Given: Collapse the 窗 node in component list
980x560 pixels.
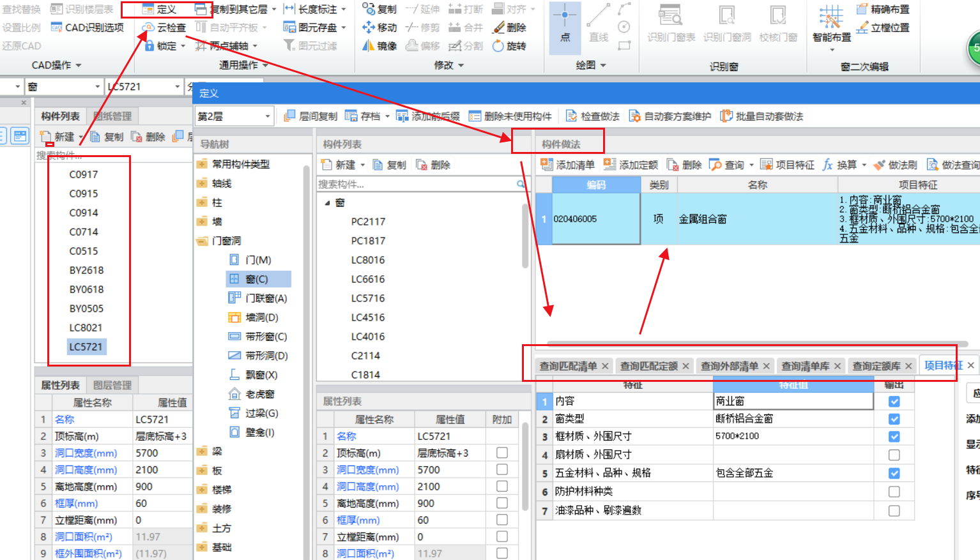Looking at the screenshot, I should coord(327,203).
